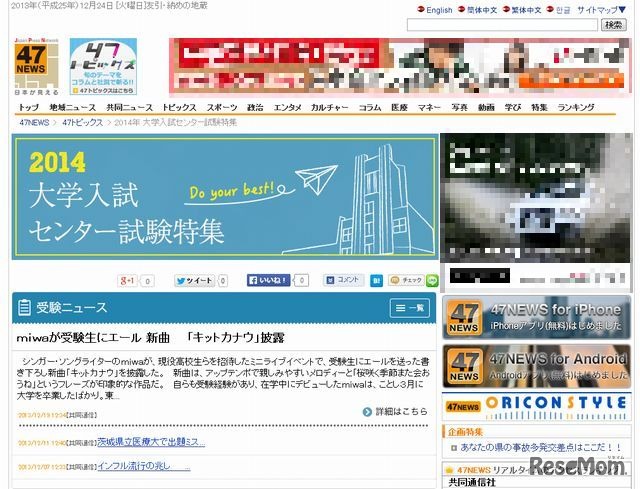
Task: Open the コラム section
Action: coord(370,107)
